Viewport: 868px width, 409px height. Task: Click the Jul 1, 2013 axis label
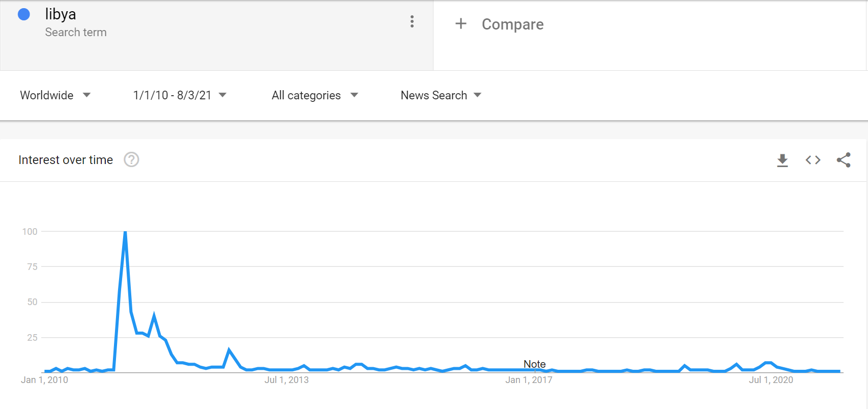tap(286, 379)
